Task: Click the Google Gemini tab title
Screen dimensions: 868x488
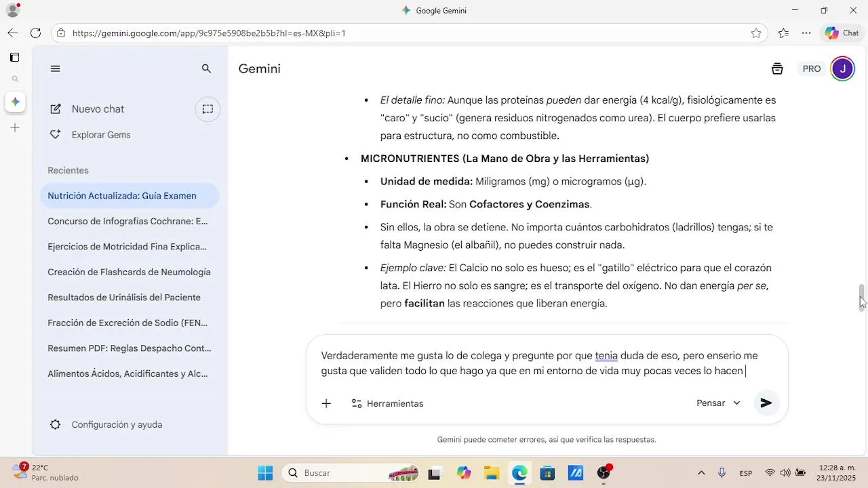Action: (x=441, y=10)
